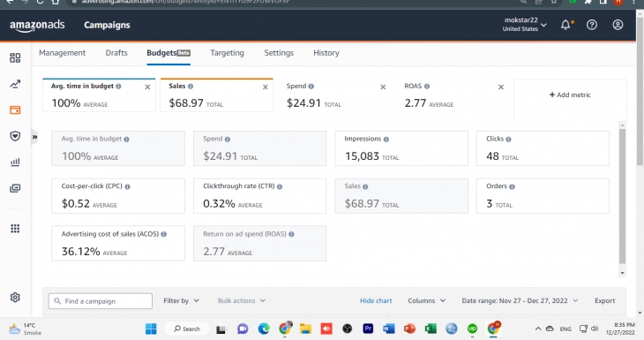644x340 pixels.
Task: Switch to the Management tab
Action: tap(63, 53)
